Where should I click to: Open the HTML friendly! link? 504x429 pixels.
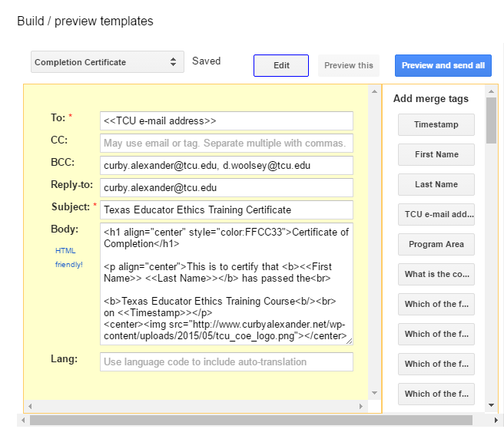(69, 258)
